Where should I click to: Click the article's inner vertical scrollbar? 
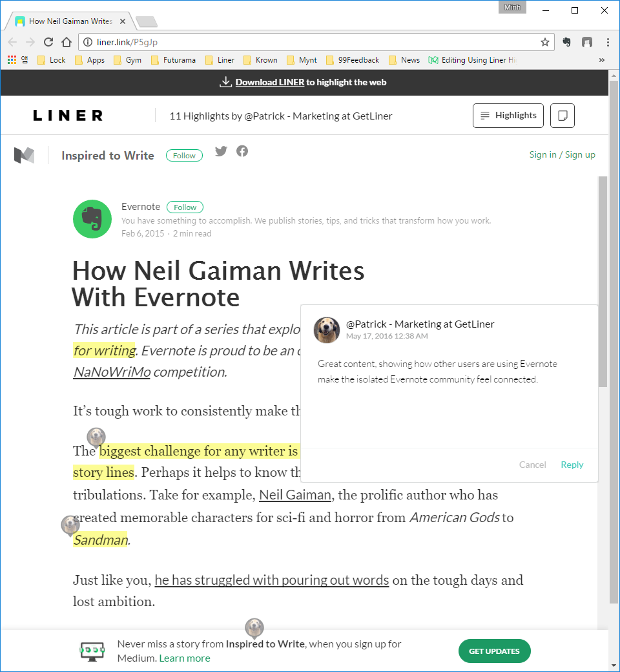coord(603,281)
